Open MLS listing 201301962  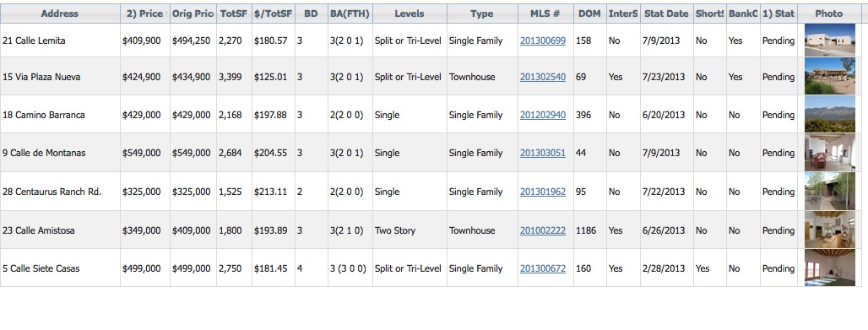pos(542,192)
